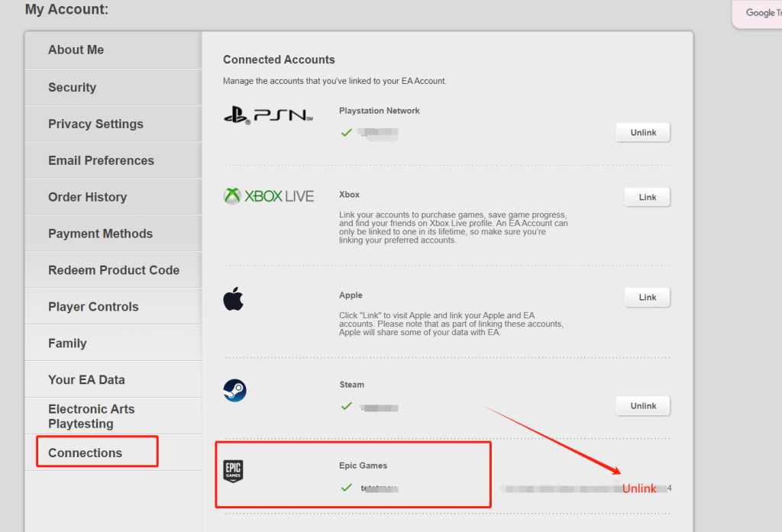Viewport: 782px width, 532px height.
Task: Click the Epic Games account label
Action: pos(363,465)
